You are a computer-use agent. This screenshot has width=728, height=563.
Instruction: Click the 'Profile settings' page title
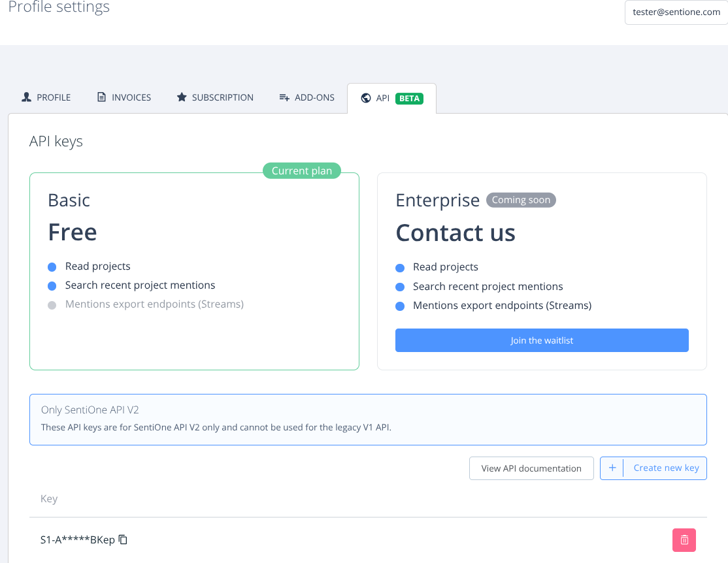(x=59, y=7)
